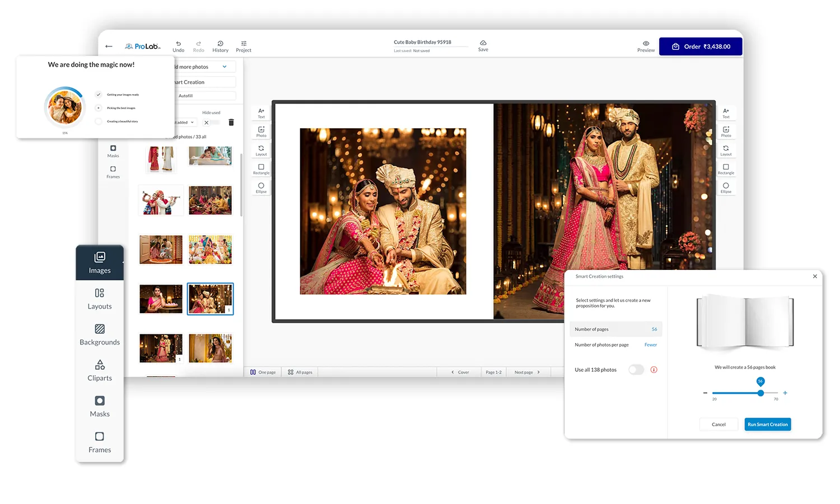Click the Layout tool on right page toolbar

(726, 150)
